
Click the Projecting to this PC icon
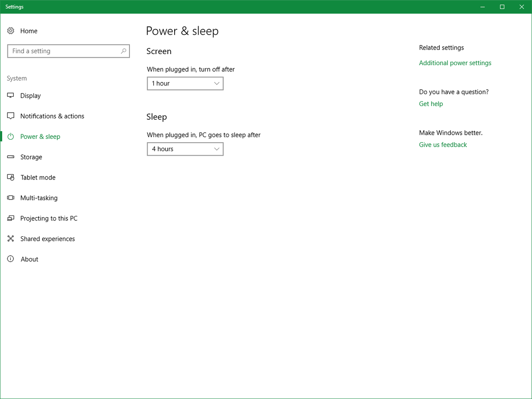coord(11,218)
